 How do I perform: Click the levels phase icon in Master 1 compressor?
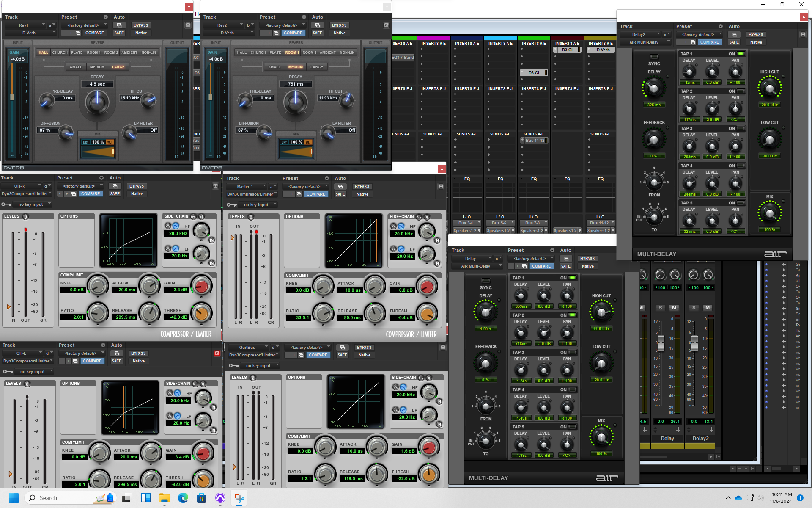click(x=251, y=217)
